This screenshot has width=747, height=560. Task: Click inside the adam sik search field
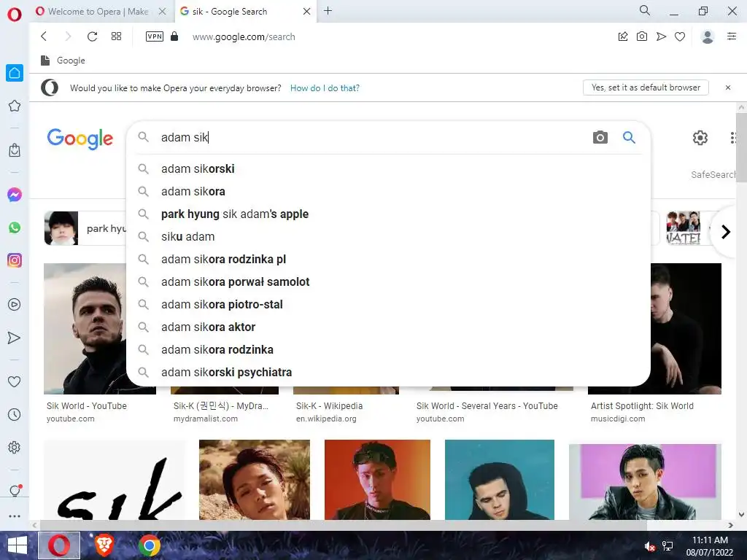point(371,137)
